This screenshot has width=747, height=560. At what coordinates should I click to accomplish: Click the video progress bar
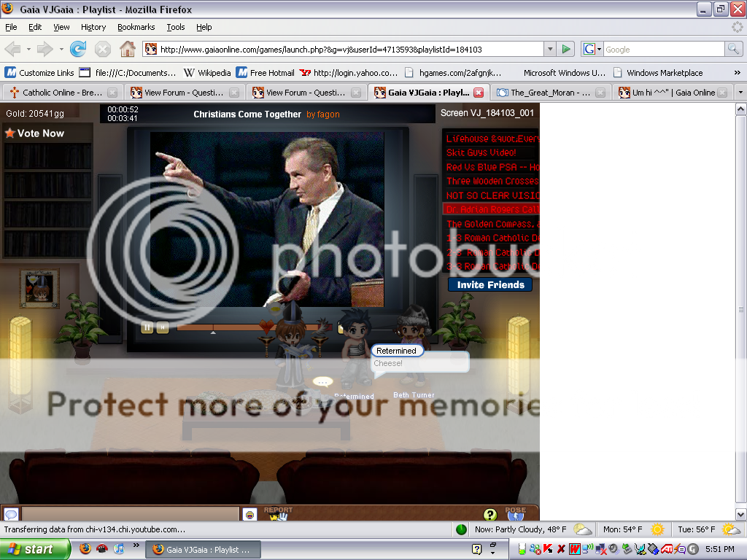[x=255, y=328]
